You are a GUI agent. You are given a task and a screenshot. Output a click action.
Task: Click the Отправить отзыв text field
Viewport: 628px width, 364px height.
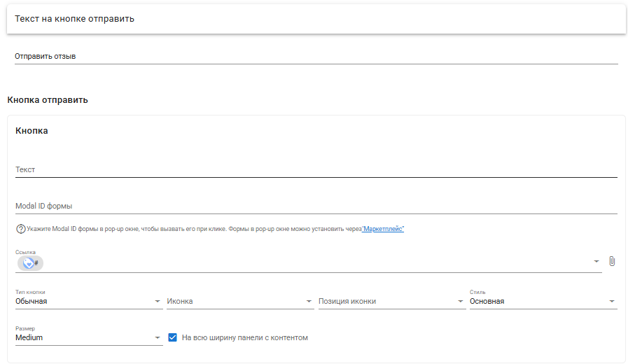point(316,57)
